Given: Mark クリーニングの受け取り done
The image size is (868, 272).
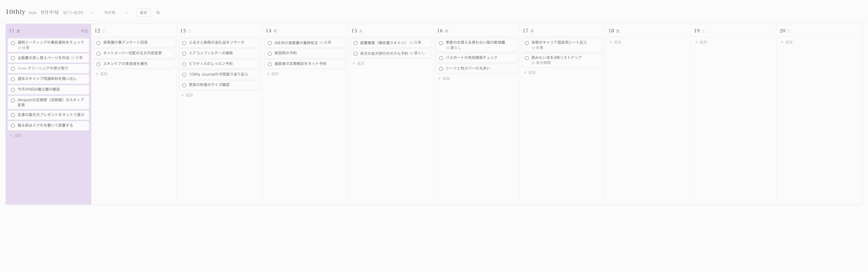Looking at the screenshot, I should point(13,69).
